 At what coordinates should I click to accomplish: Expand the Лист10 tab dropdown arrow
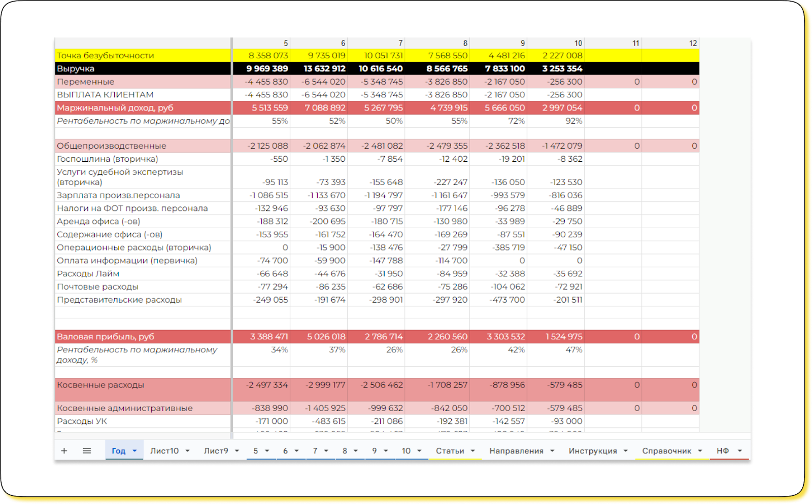[x=187, y=451]
